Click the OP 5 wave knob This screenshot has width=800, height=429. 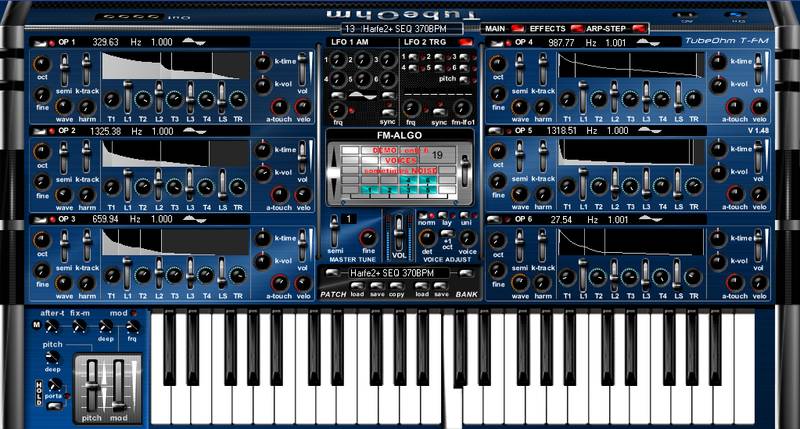(520, 194)
